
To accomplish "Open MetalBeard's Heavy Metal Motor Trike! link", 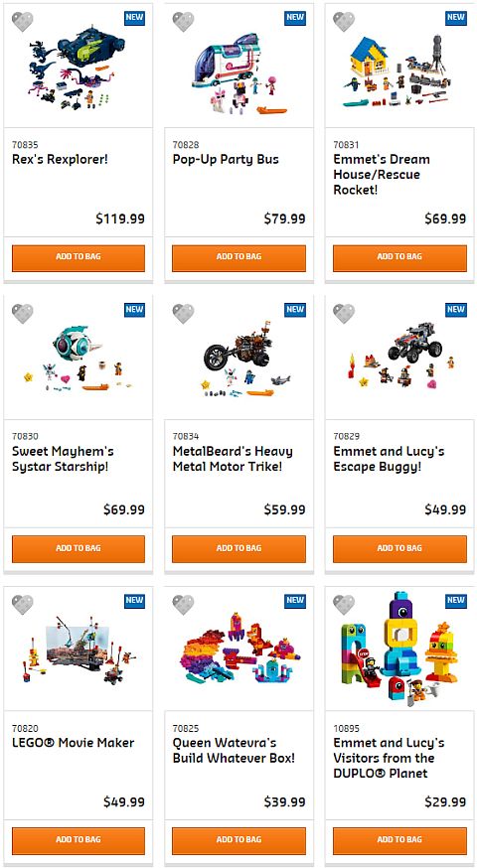I will click(x=233, y=459).
